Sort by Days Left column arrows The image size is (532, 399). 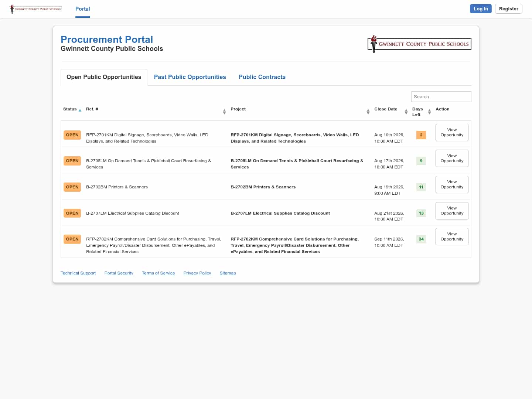429,112
